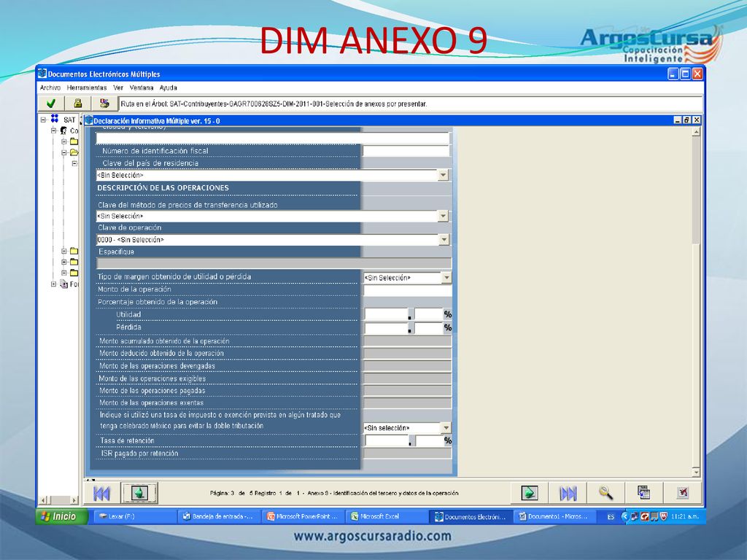Click the Ruta en el Árbol path text
This screenshot has width=747, height=560.
(x=274, y=104)
